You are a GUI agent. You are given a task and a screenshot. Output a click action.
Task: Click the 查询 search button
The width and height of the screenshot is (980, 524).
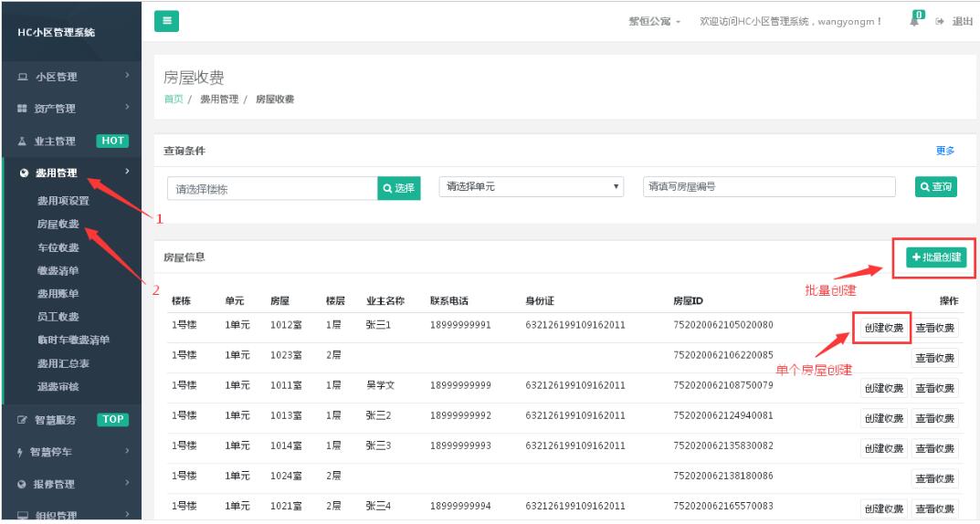click(x=936, y=186)
